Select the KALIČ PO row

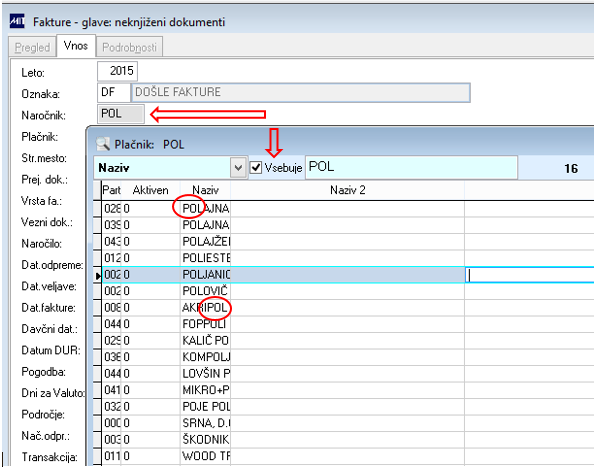(348, 341)
